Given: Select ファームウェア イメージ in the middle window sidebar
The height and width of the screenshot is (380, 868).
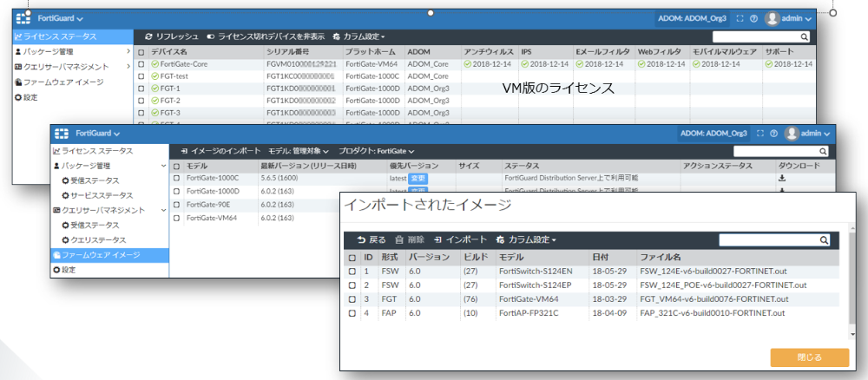Looking at the screenshot, I should (x=109, y=255).
